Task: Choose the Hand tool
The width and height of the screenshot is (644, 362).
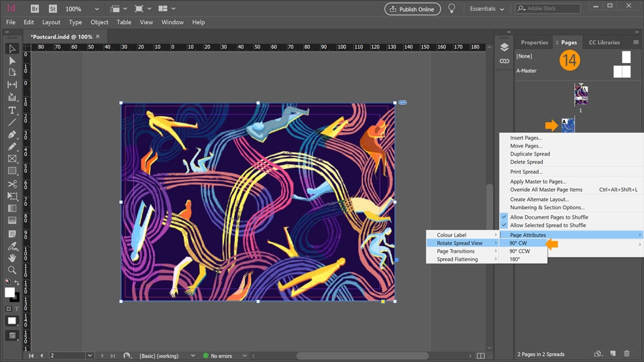Action: click(12, 258)
